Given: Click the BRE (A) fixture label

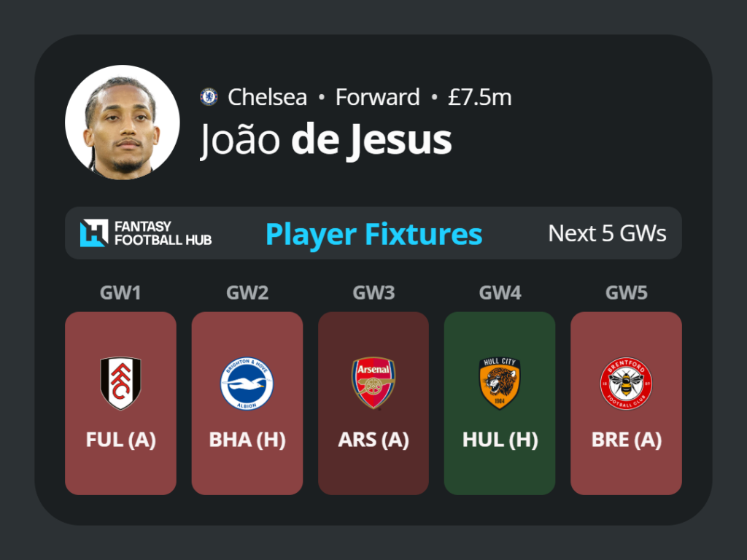Looking at the screenshot, I should 626,440.
